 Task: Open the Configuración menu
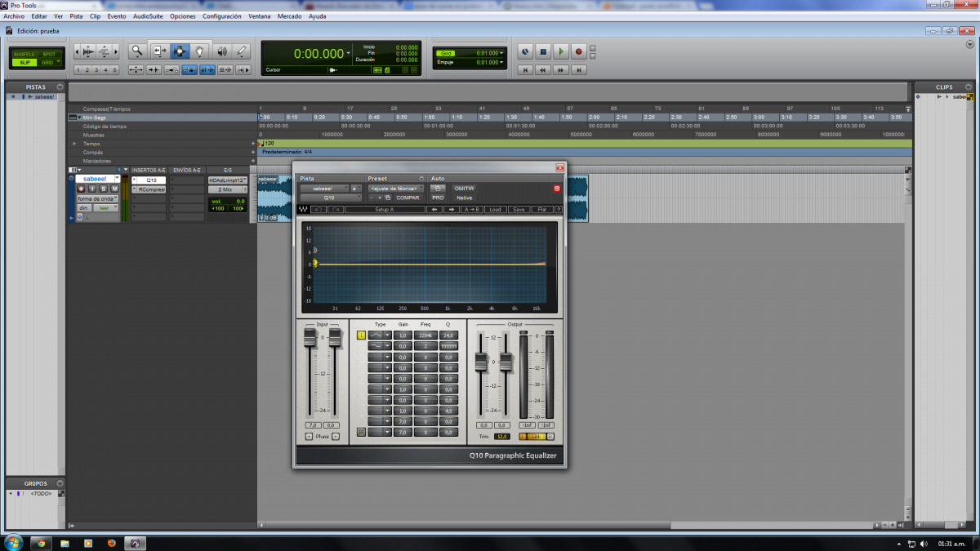(x=222, y=16)
